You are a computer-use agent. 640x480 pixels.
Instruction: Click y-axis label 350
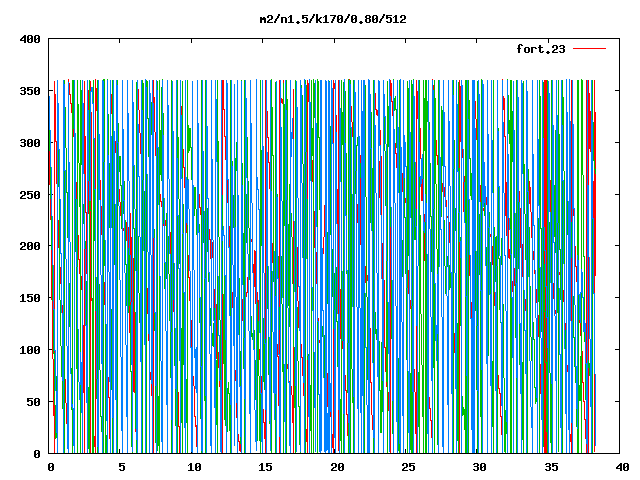[30, 91]
